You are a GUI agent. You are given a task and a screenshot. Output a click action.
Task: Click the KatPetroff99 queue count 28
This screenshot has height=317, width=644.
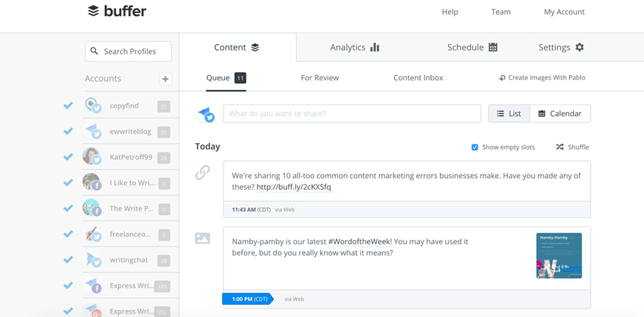pos(164,158)
